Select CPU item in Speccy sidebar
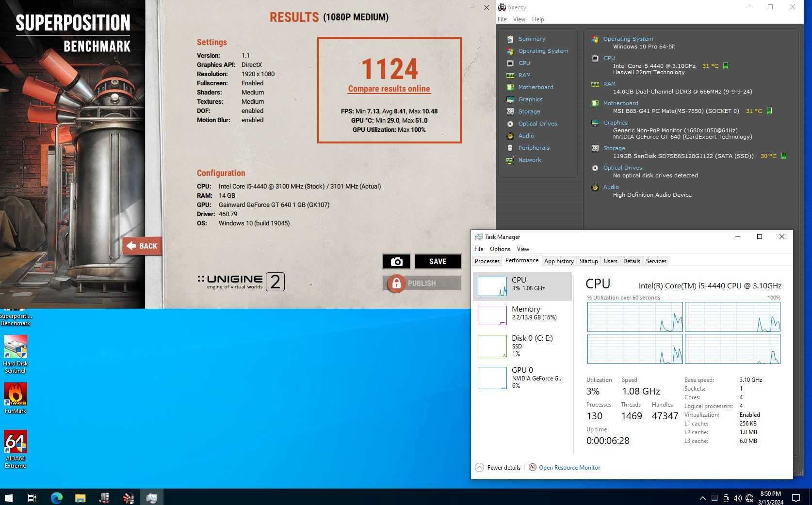 524,63
